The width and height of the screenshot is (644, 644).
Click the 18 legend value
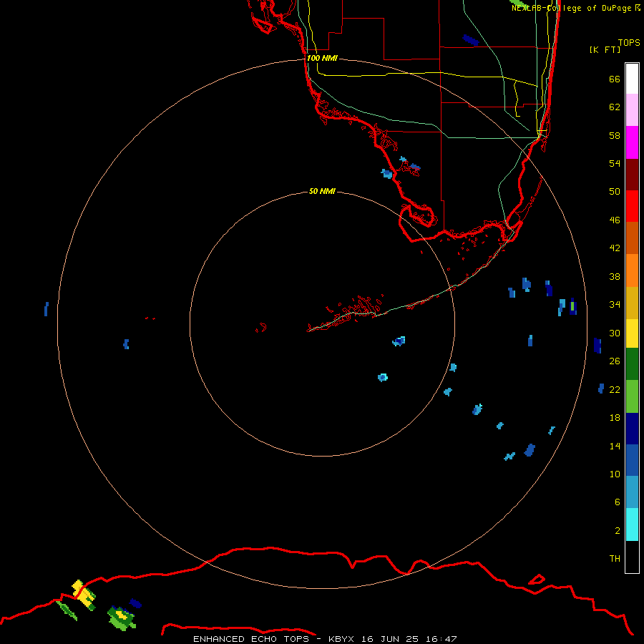coord(615,418)
